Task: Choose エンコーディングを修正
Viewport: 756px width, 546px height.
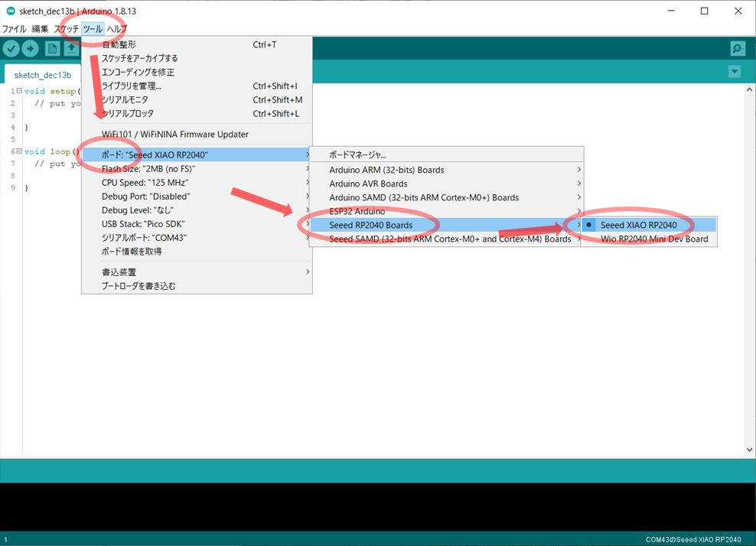Action: [197, 73]
